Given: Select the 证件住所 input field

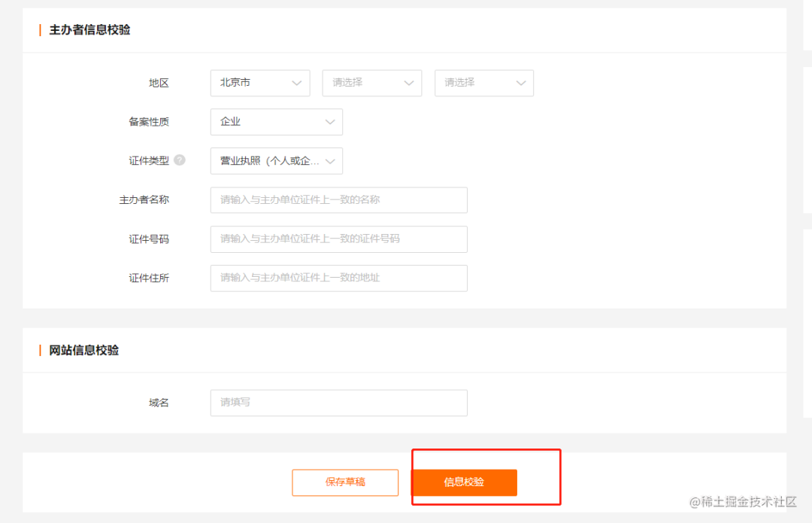Looking at the screenshot, I should [338, 278].
